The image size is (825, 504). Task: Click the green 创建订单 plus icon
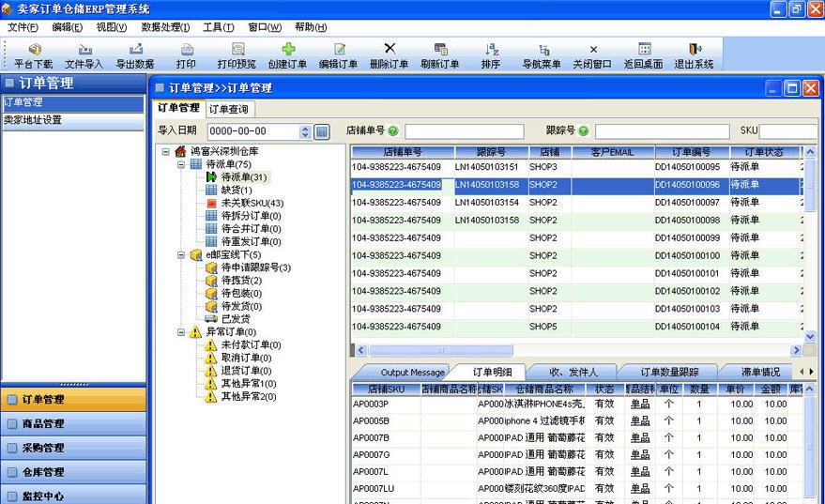click(288, 50)
